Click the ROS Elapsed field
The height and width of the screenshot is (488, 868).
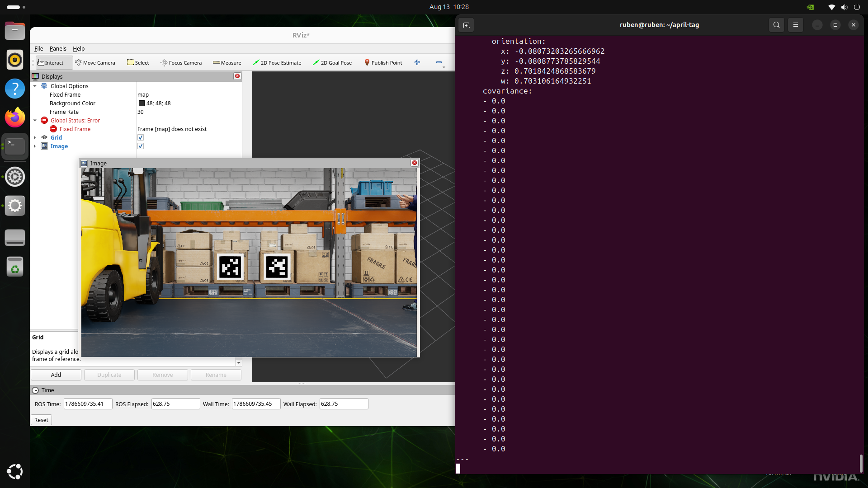coord(175,404)
